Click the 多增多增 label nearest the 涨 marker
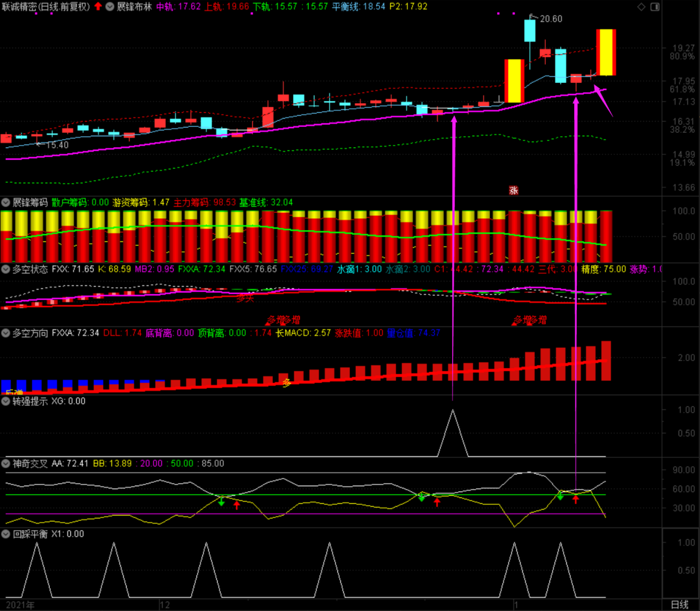Screen dimensions: 700x611 530,320
